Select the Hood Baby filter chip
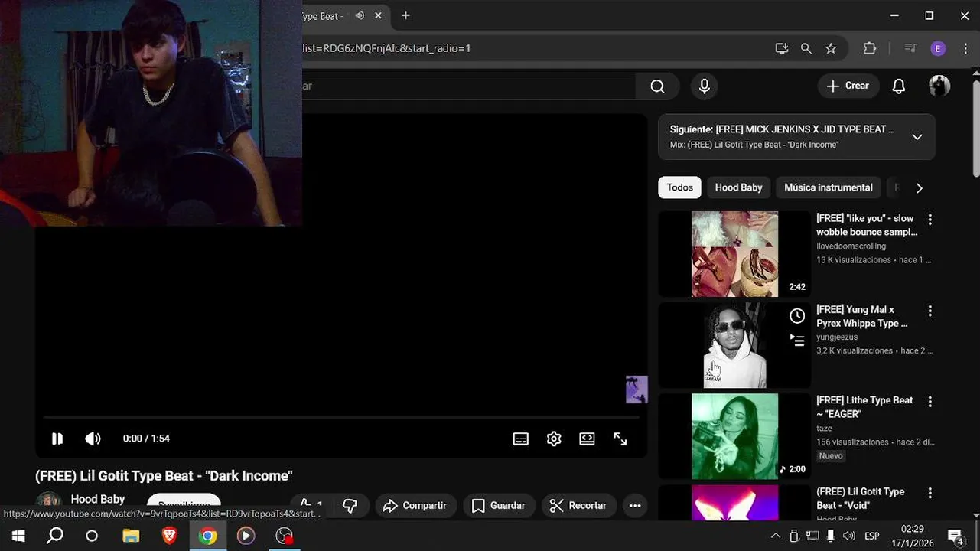The image size is (980, 551). tap(738, 187)
